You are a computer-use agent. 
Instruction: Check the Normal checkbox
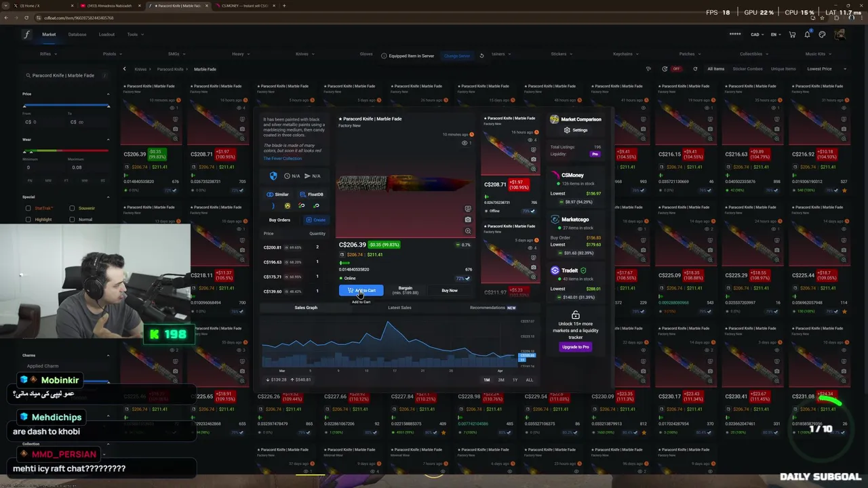pos(72,220)
